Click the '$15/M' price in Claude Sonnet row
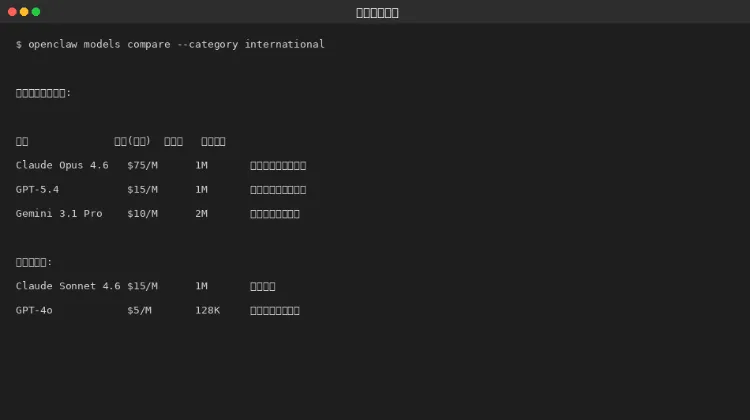Screen dimensions: 750x420 tap(143, 286)
